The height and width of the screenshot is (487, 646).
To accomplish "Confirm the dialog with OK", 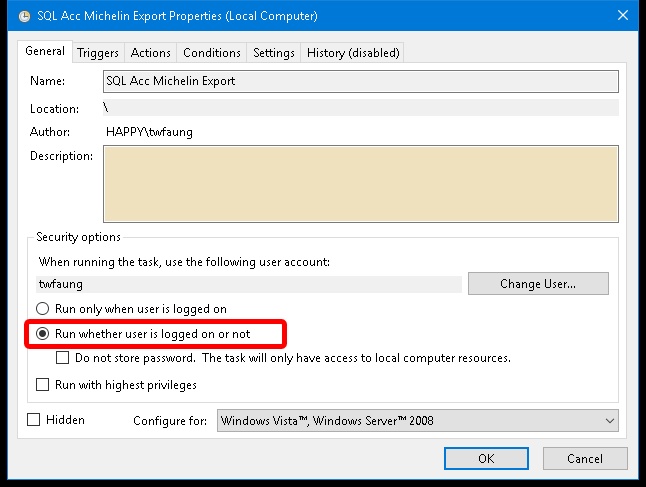I will (x=486, y=459).
